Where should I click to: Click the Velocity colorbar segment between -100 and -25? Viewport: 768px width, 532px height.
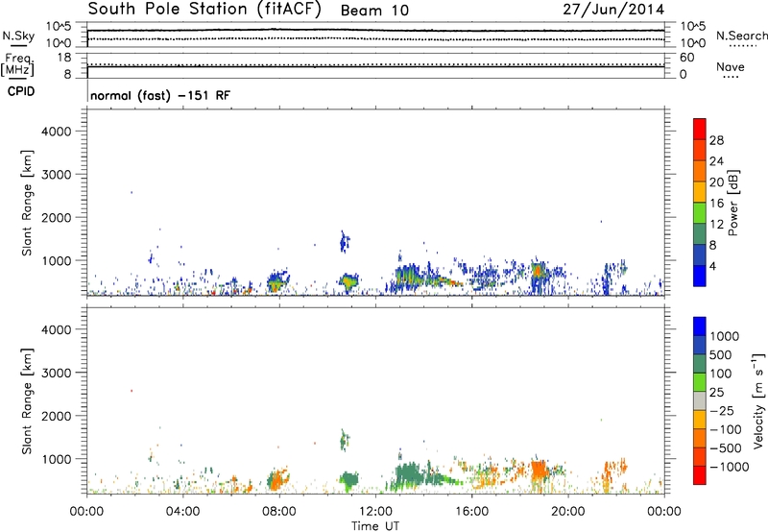tap(700, 420)
